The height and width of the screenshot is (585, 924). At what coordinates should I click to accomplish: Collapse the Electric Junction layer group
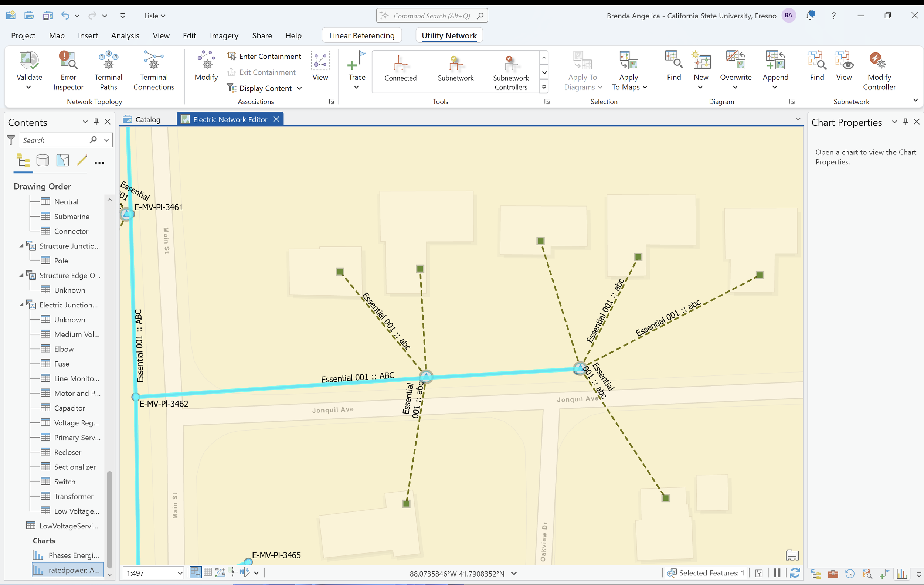(21, 305)
